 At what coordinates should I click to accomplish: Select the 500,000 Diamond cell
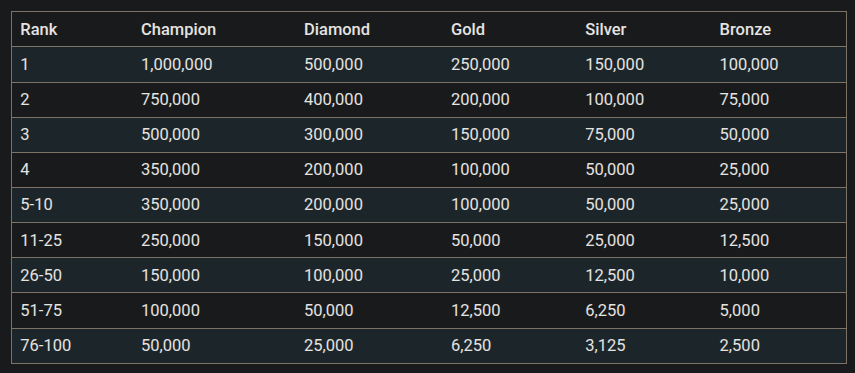(333, 64)
